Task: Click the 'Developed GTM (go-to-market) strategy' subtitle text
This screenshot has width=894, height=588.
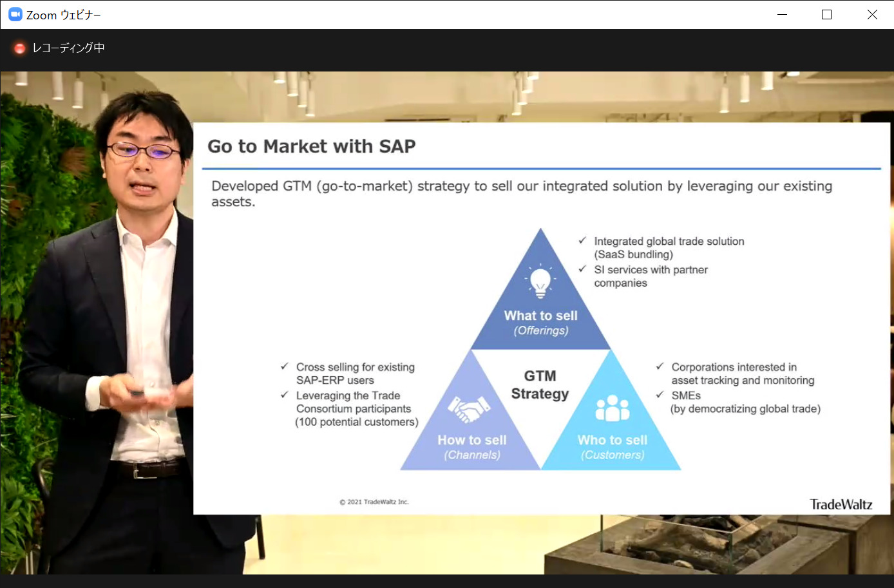Action: (522, 193)
